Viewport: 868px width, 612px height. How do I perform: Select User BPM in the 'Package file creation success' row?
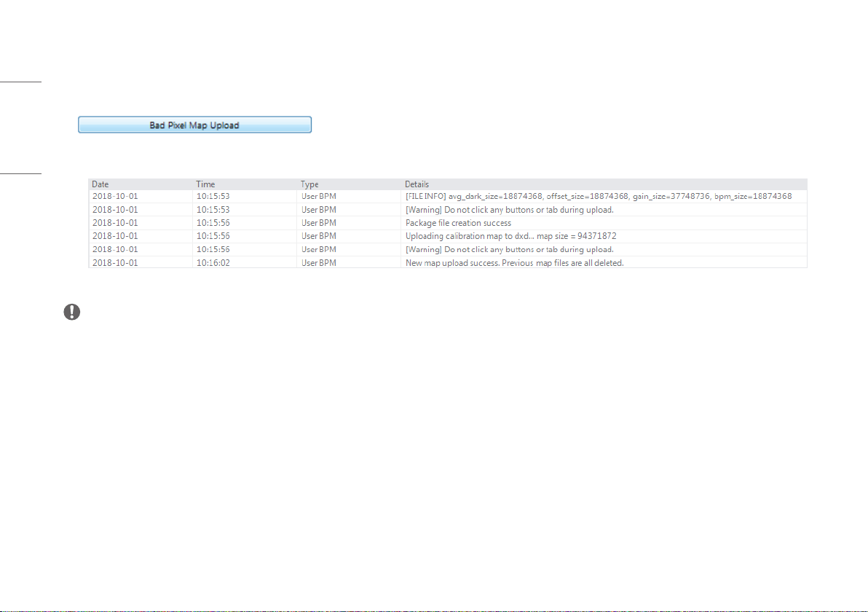click(x=319, y=223)
